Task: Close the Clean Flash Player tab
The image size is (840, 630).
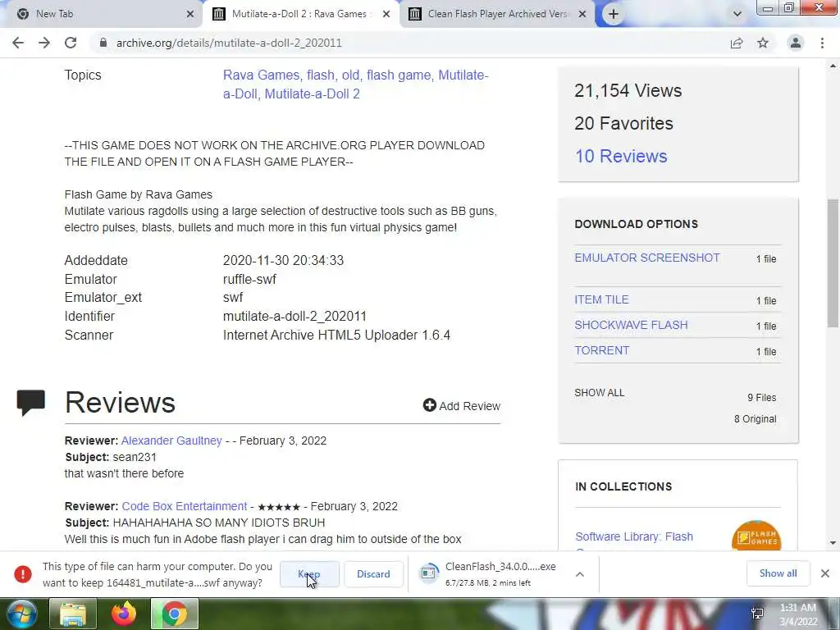Action: (x=582, y=14)
